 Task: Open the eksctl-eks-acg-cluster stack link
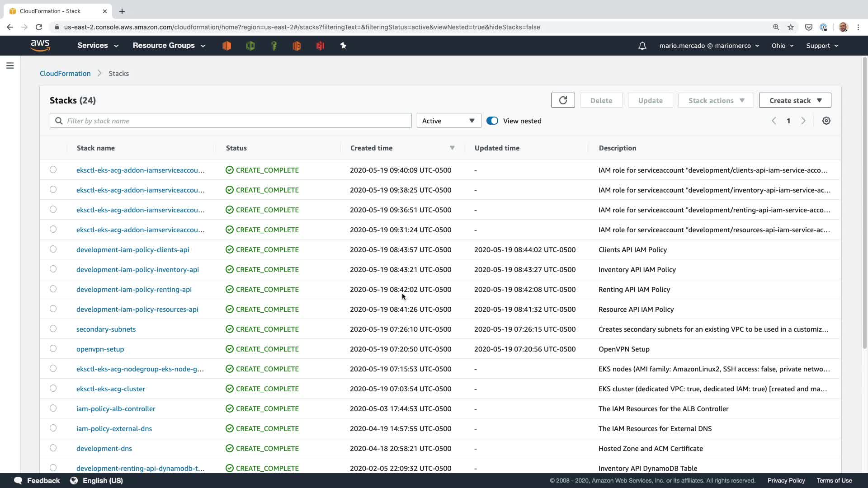coord(111,389)
